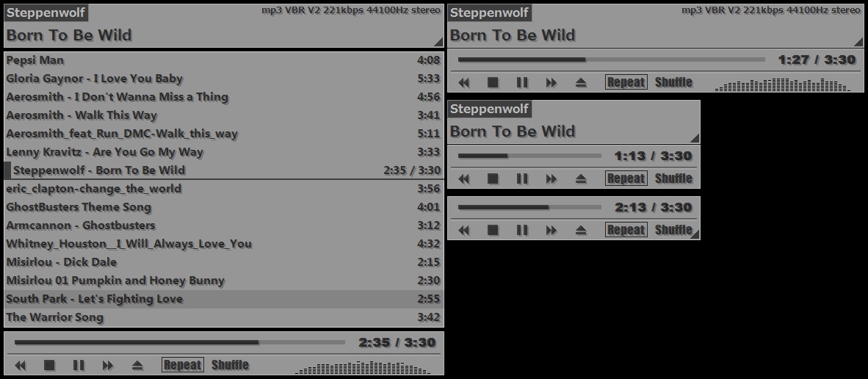Click the seek bar beside 1:27 / 3:30
This screenshot has height=379, width=868.
(612, 59)
